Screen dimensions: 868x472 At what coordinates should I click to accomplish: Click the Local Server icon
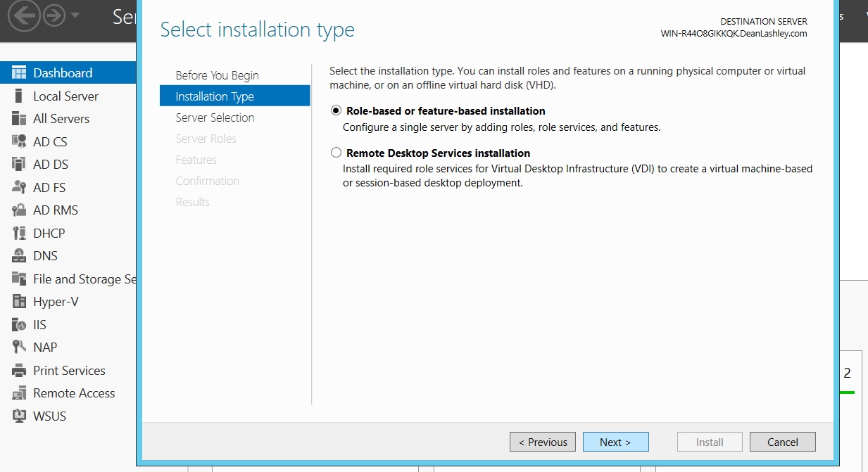tap(19, 96)
